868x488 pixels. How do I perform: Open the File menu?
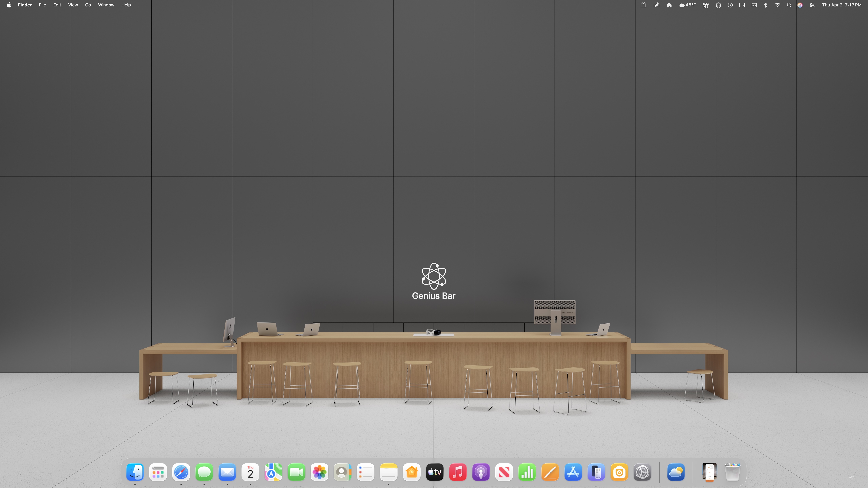point(42,5)
